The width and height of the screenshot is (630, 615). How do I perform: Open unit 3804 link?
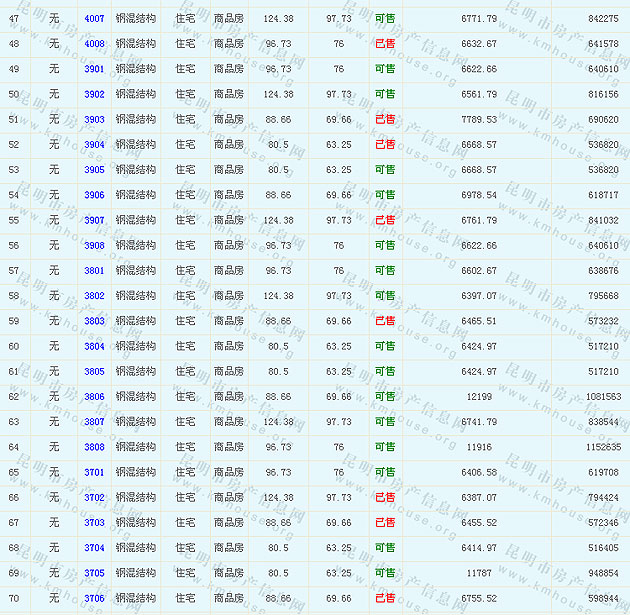[94, 346]
